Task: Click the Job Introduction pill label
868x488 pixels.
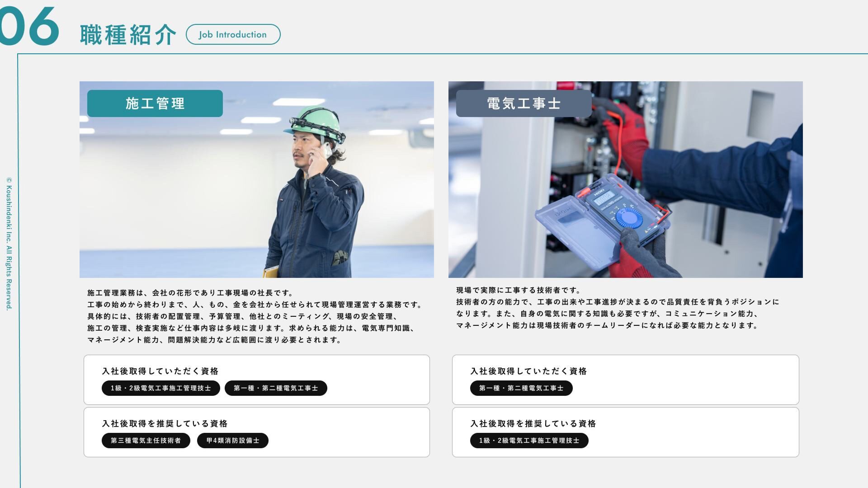Action: (x=233, y=34)
